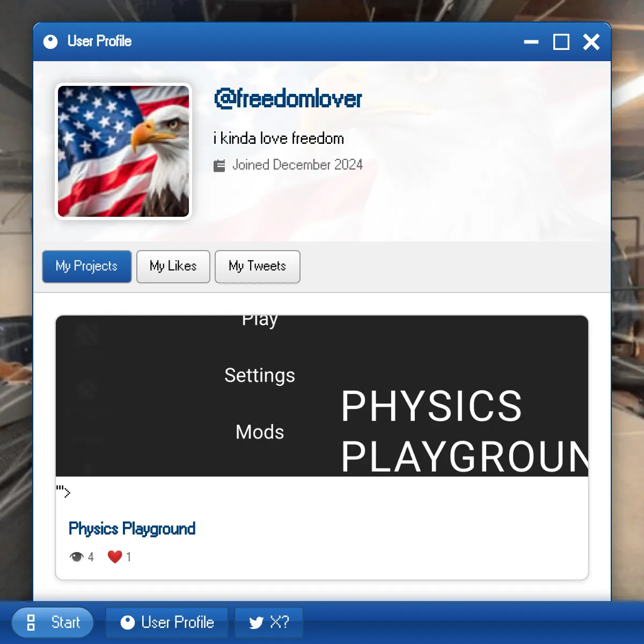Image resolution: width=644 pixels, height=644 pixels.
Task: Click the calendar icon beside join date
Action: coord(219,166)
